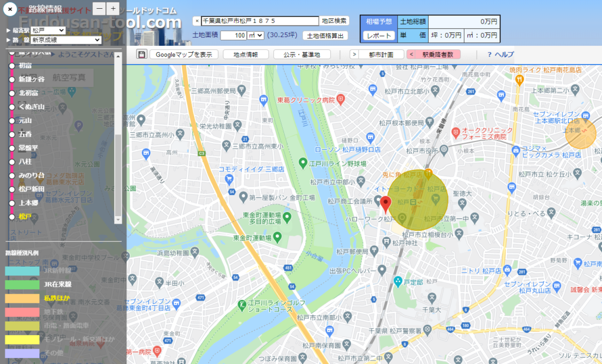Click the 地区検索 button
The height and width of the screenshot is (364, 602).
334,21
